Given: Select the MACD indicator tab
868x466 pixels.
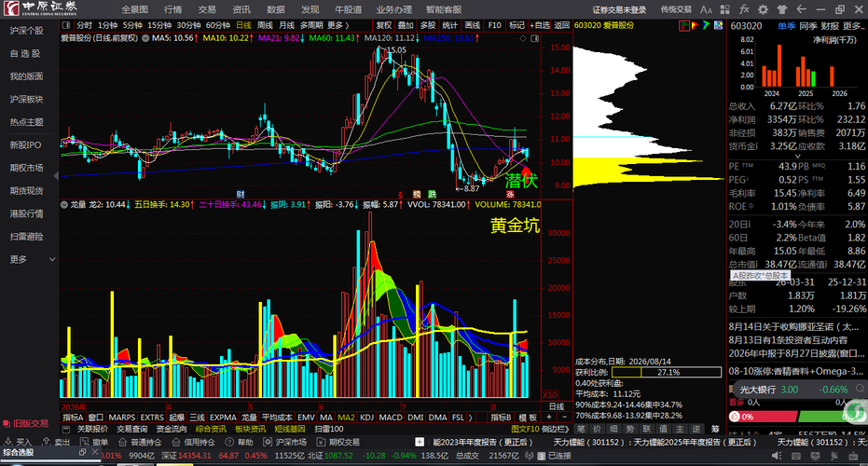Looking at the screenshot, I should 391,418.
